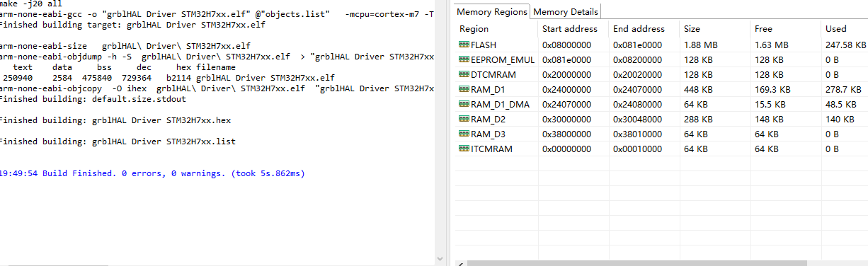The width and height of the screenshot is (868, 266).
Task: Click the EEPROM_EMUL region memory icon
Action: pyautogui.click(x=464, y=59)
